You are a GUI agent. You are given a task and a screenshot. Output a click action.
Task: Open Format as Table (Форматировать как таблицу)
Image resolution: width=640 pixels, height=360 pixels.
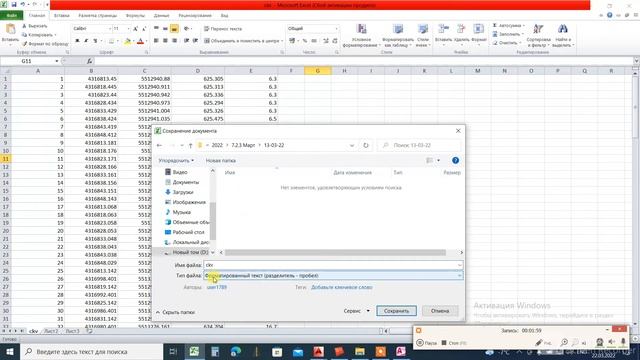pyautogui.click(x=398, y=36)
